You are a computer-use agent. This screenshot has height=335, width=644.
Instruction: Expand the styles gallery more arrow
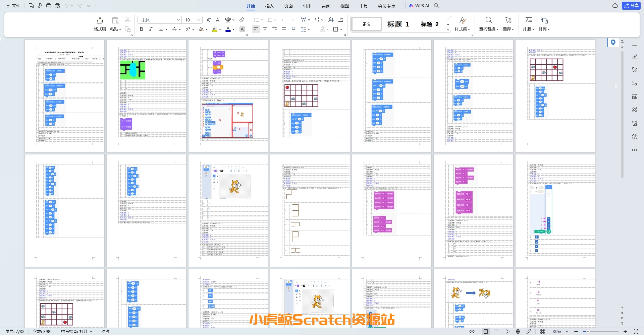(448, 30)
